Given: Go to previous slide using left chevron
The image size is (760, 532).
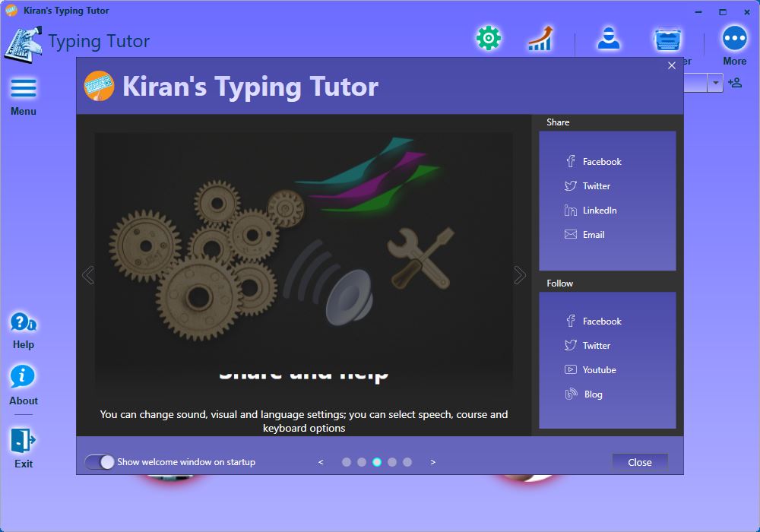Looking at the screenshot, I should [87, 275].
